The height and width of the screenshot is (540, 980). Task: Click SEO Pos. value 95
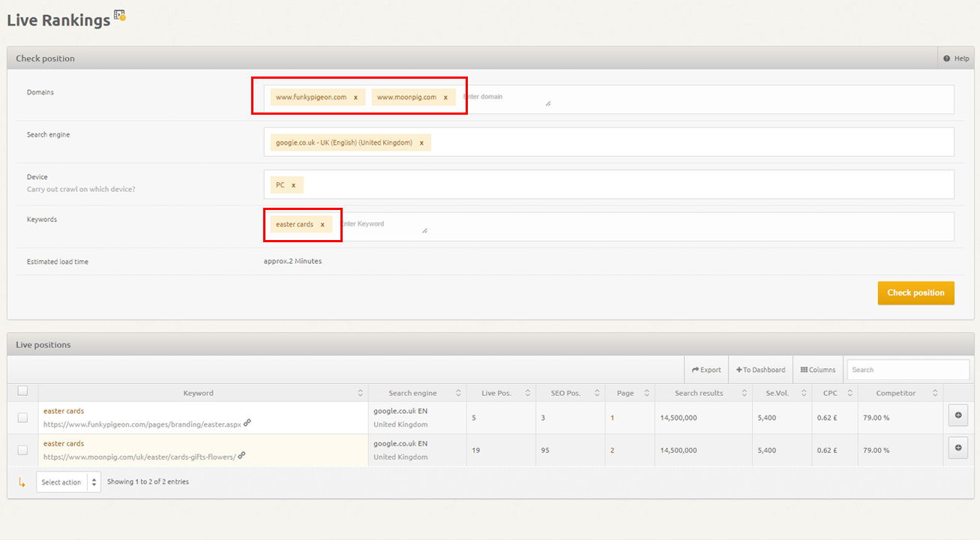click(x=545, y=450)
